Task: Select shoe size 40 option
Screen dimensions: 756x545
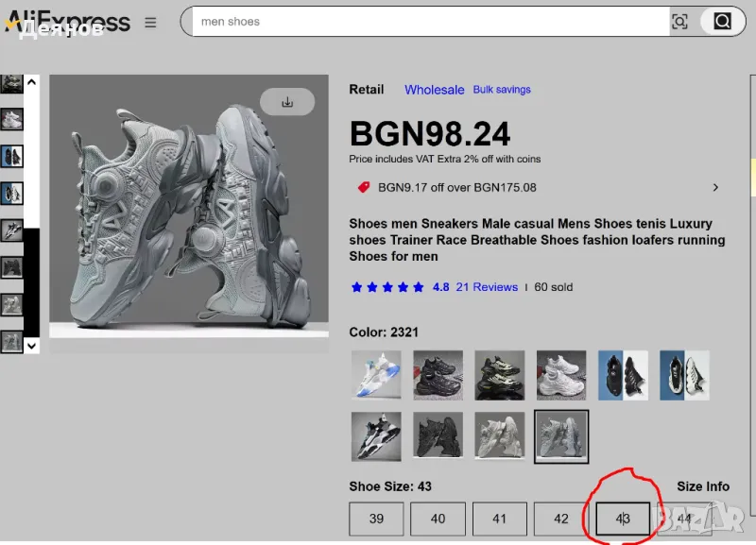Action: 438,519
